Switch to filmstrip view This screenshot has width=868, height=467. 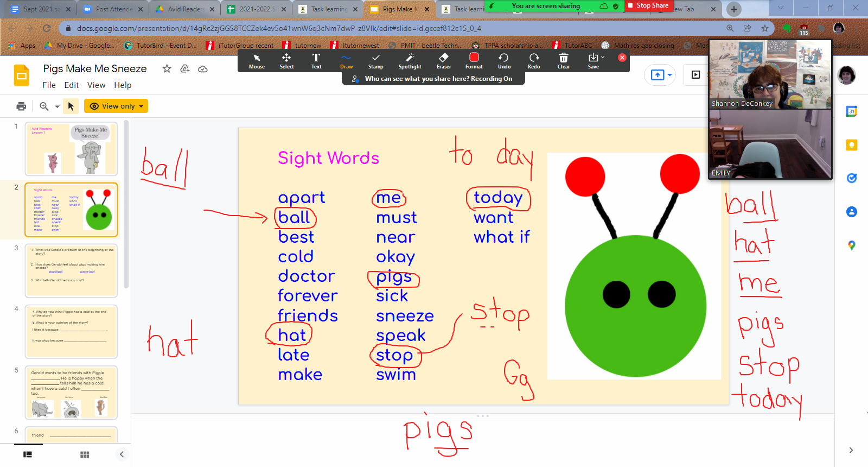(x=28, y=455)
